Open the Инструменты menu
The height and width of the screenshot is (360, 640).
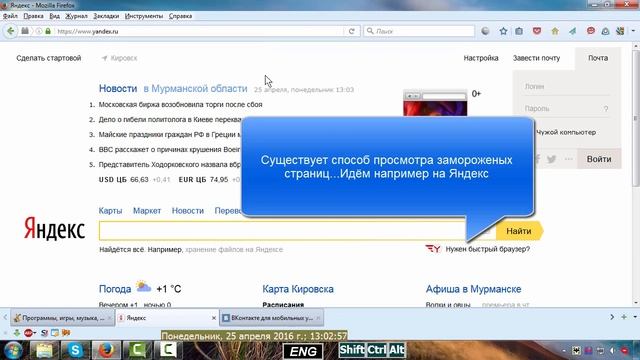coord(144,16)
